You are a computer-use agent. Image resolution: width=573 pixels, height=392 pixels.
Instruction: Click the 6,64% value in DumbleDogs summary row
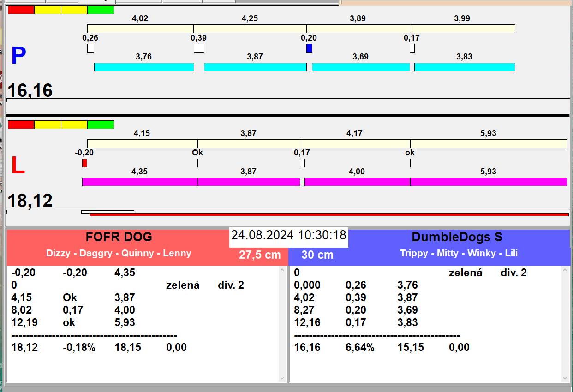click(x=360, y=347)
